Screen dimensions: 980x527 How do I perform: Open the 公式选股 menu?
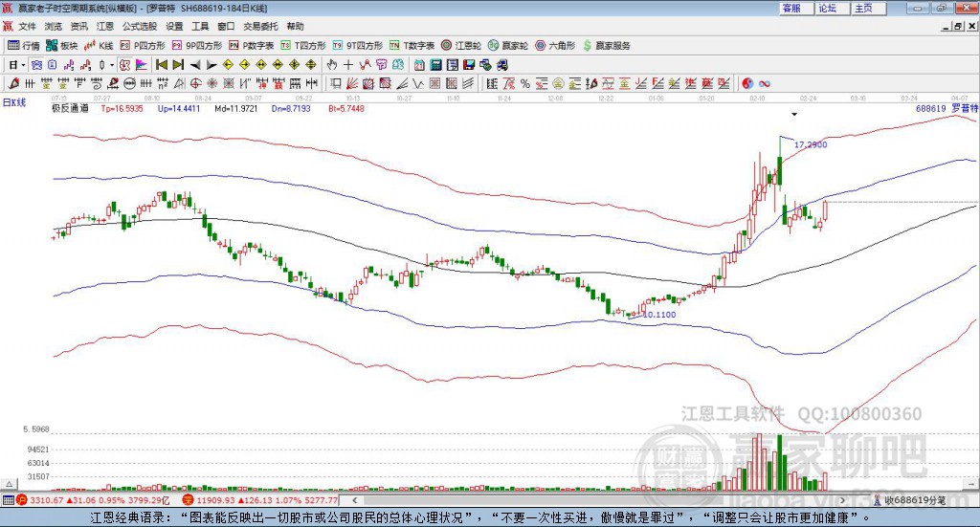point(140,26)
